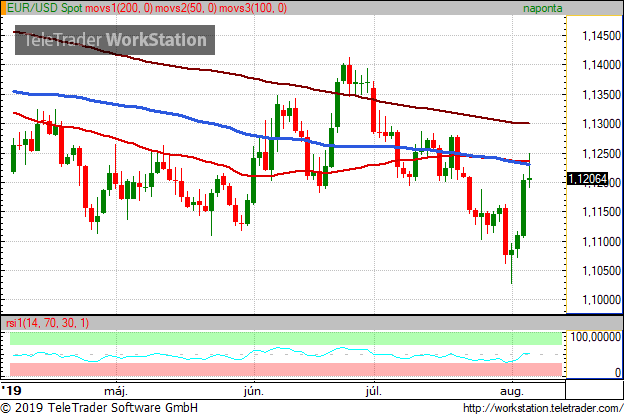Viewport: 624px width, 417px height.
Task: Click the blue moving average line end
Action: [x=528, y=164]
